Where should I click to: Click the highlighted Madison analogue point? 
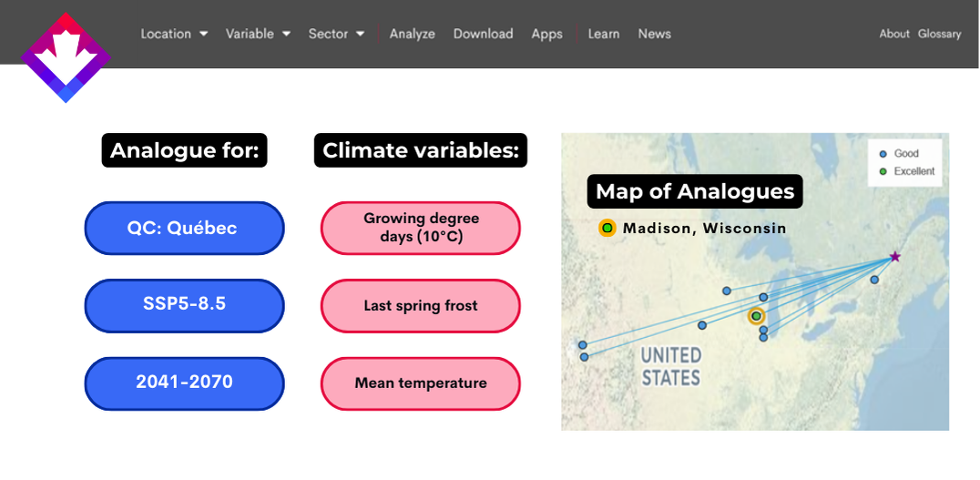coord(756,316)
